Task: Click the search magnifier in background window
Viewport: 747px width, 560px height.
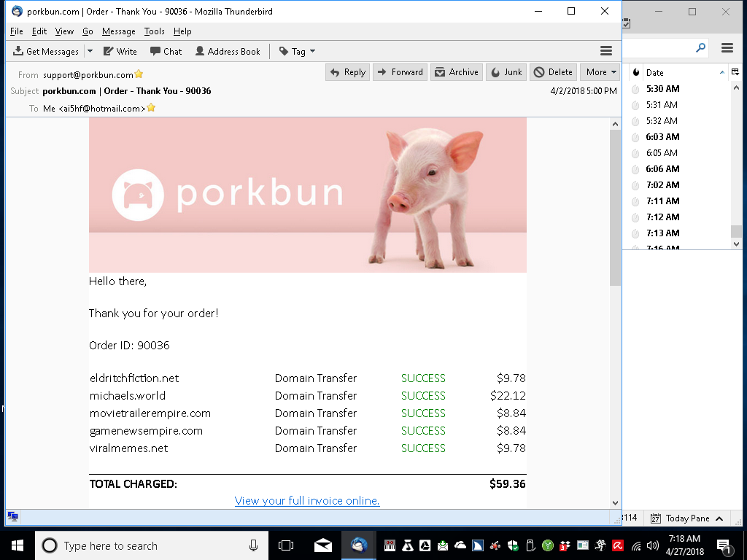Action: (700, 47)
